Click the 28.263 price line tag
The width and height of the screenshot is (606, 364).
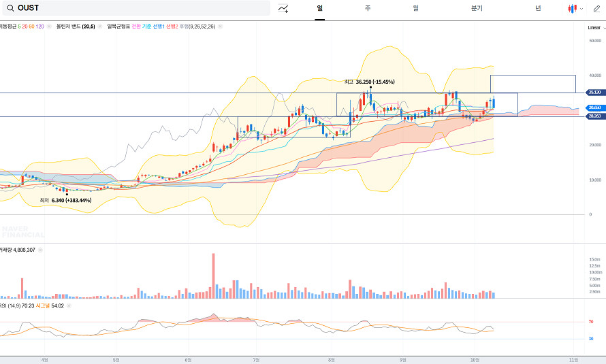point(594,116)
